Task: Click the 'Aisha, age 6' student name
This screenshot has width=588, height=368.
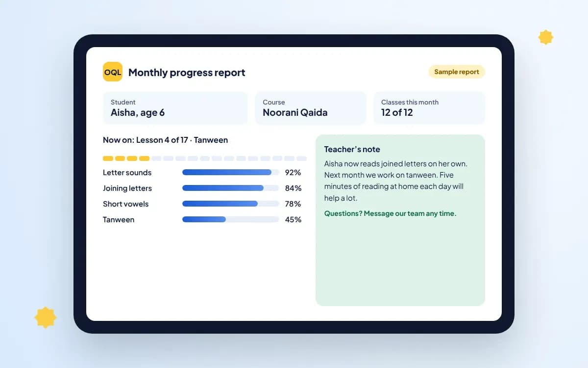Action: (x=138, y=113)
